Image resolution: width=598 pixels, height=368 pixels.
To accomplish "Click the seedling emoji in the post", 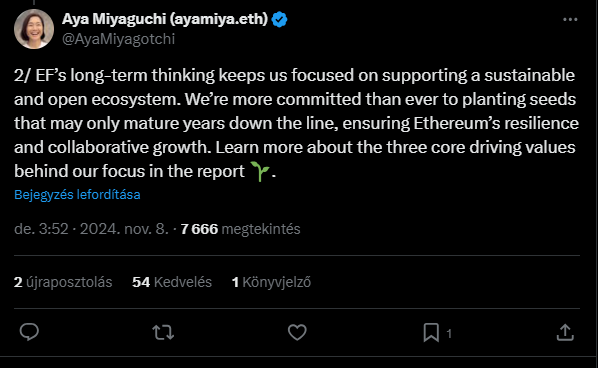I will 260,171.
